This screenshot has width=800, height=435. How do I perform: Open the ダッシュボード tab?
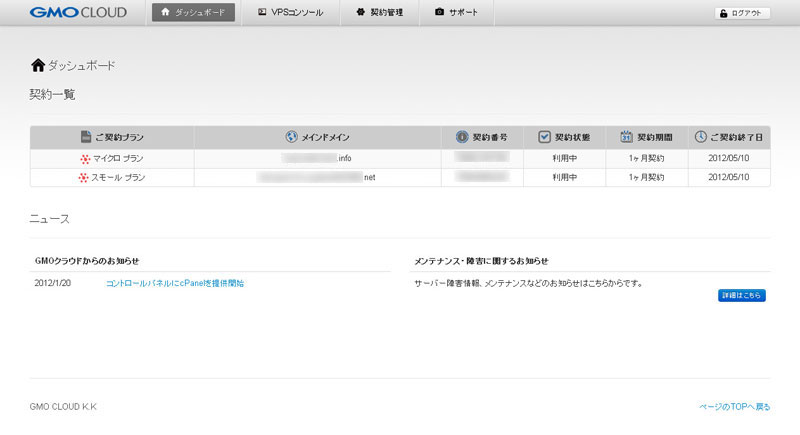196,13
